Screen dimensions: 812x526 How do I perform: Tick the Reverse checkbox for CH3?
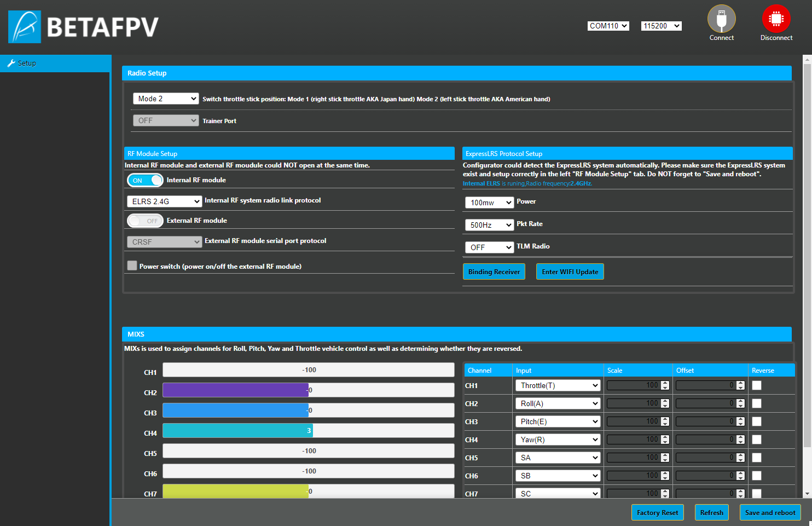[756, 421]
